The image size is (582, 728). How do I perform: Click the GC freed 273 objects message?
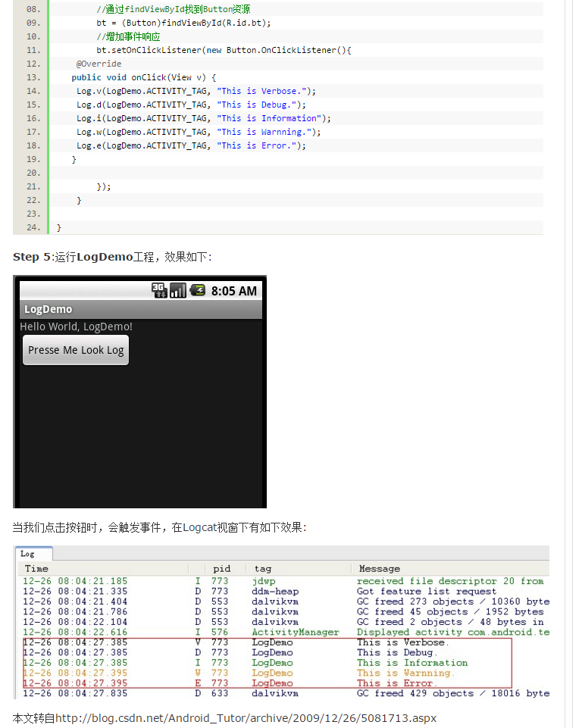tap(453, 601)
